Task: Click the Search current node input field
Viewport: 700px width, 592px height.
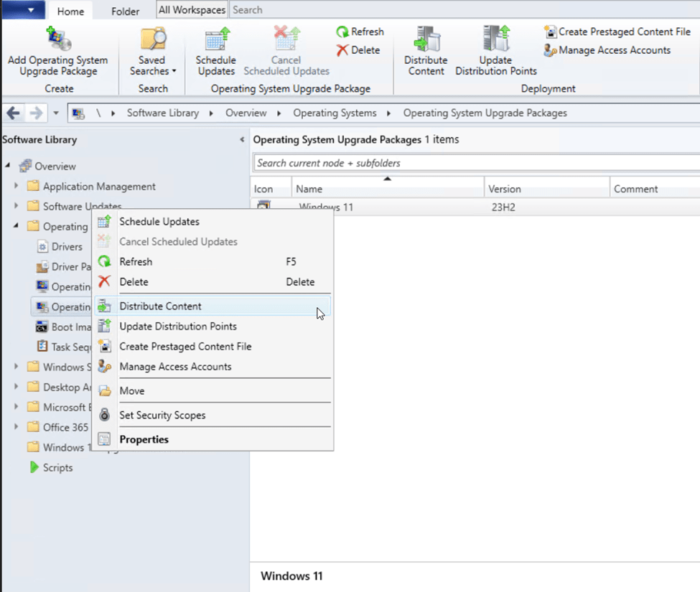Action: point(474,163)
